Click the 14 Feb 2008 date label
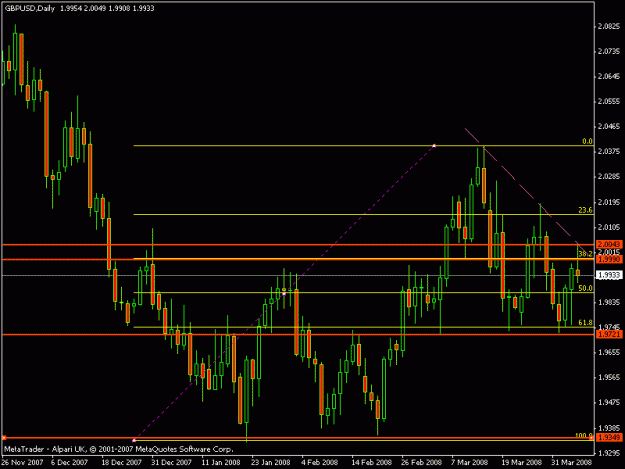 coord(371,462)
